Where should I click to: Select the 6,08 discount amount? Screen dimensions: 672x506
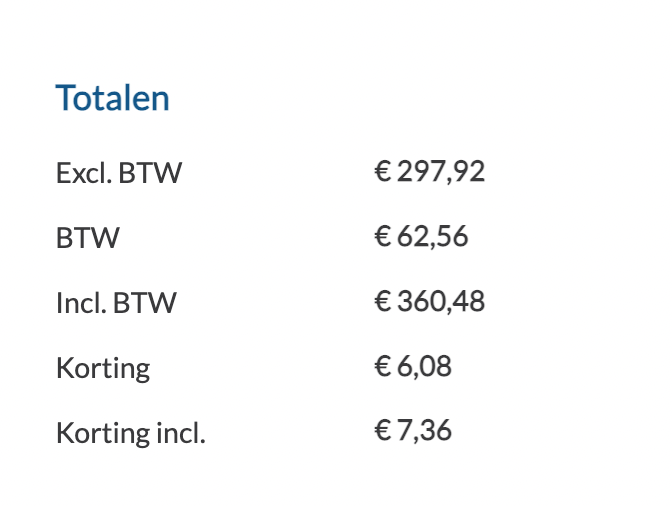424,366
